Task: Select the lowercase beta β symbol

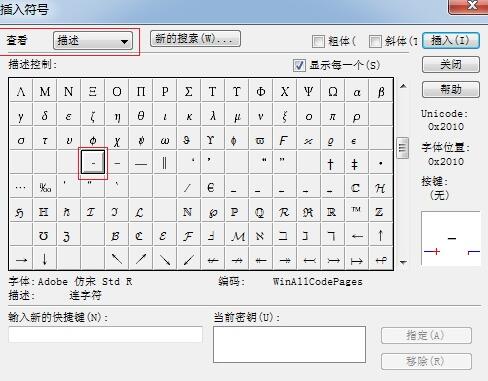Action: pyautogui.click(x=381, y=91)
